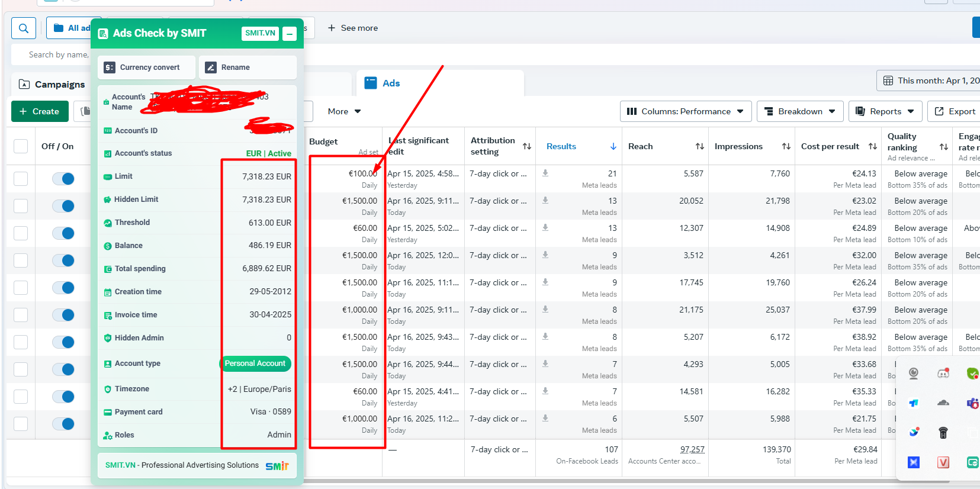Viewport: 980px width, 489px height.
Task: Open Discord from the system tray
Action: pyautogui.click(x=943, y=373)
